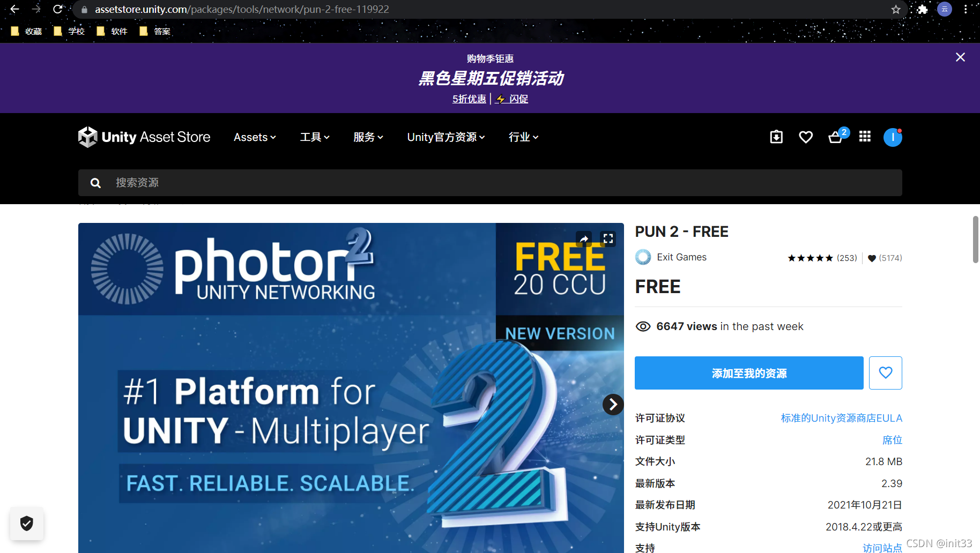The width and height of the screenshot is (980, 553).
Task: Click the address bar URL
Action: click(x=242, y=9)
